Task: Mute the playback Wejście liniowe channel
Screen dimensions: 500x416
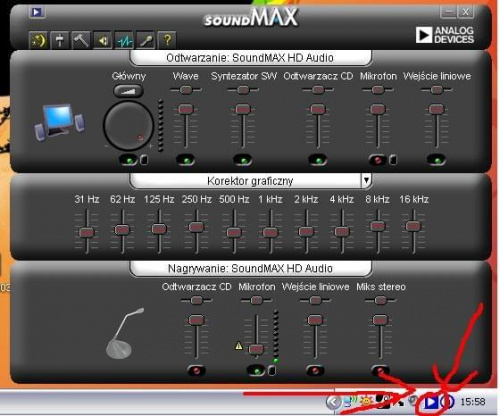Action: [436, 161]
